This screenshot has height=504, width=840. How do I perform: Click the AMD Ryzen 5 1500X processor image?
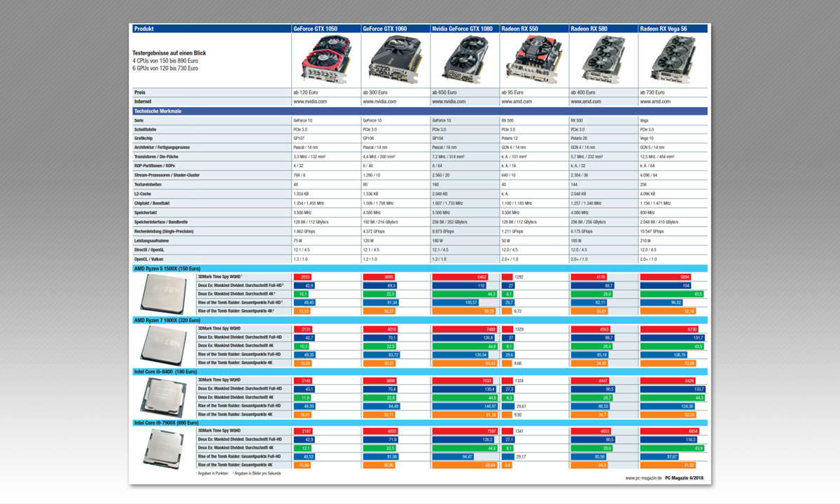[164, 293]
